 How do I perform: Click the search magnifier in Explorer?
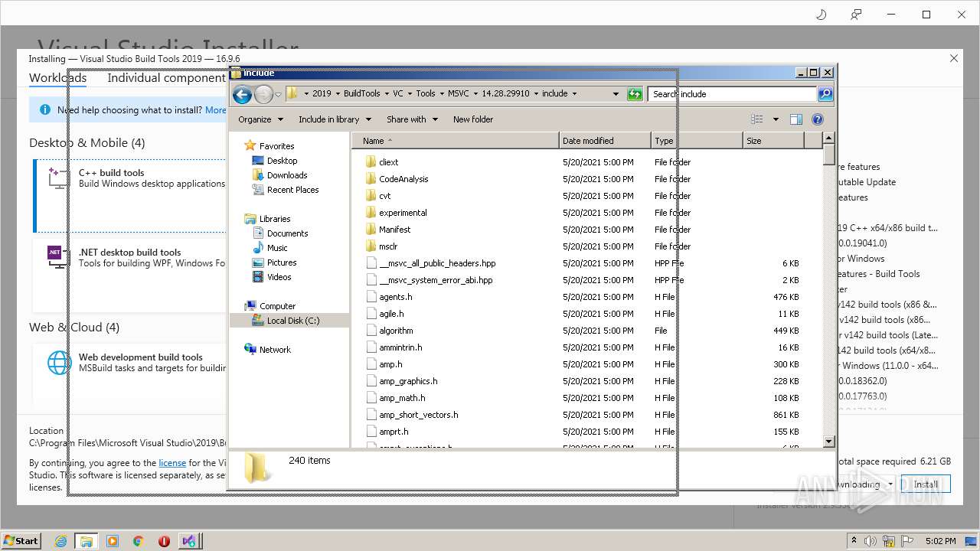pyautogui.click(x=825, y=94)
